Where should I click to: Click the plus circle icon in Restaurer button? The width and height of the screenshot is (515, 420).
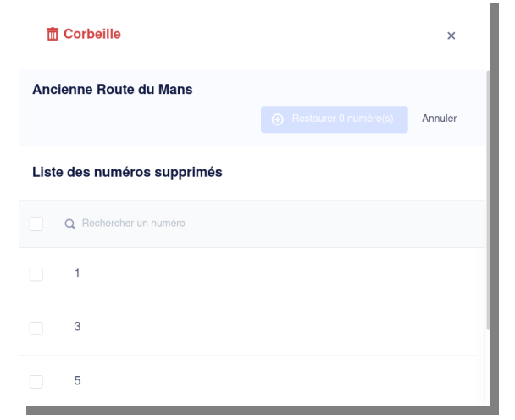278,119
